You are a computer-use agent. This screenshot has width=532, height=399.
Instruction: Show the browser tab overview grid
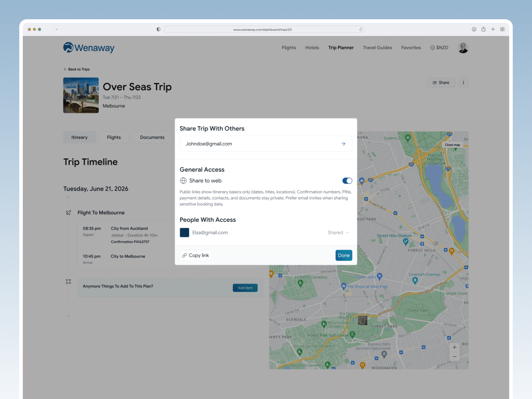[502, 29]
